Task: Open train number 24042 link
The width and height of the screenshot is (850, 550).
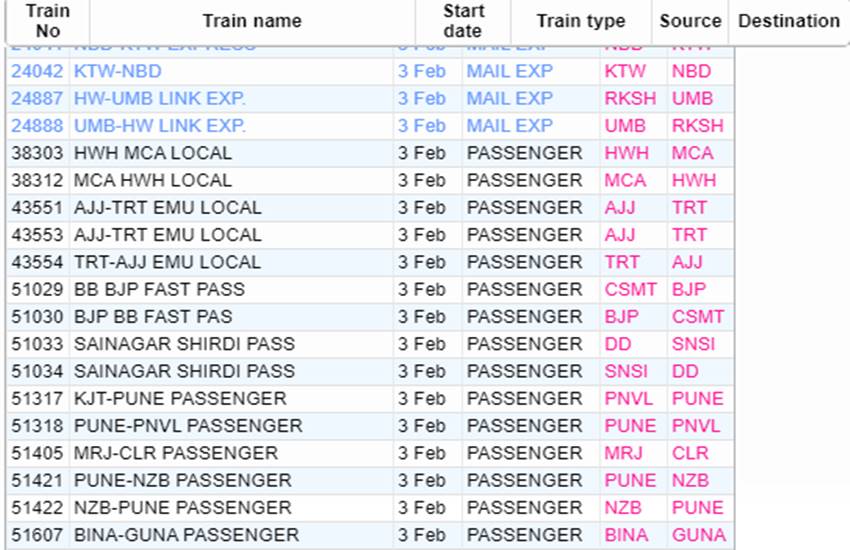Action: coord(37,72)
